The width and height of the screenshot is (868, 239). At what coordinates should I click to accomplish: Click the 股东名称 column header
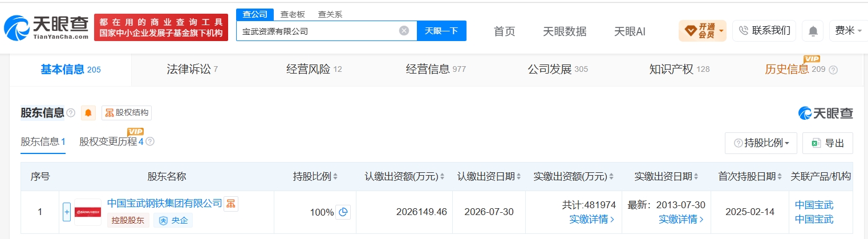tap(167, 176)
